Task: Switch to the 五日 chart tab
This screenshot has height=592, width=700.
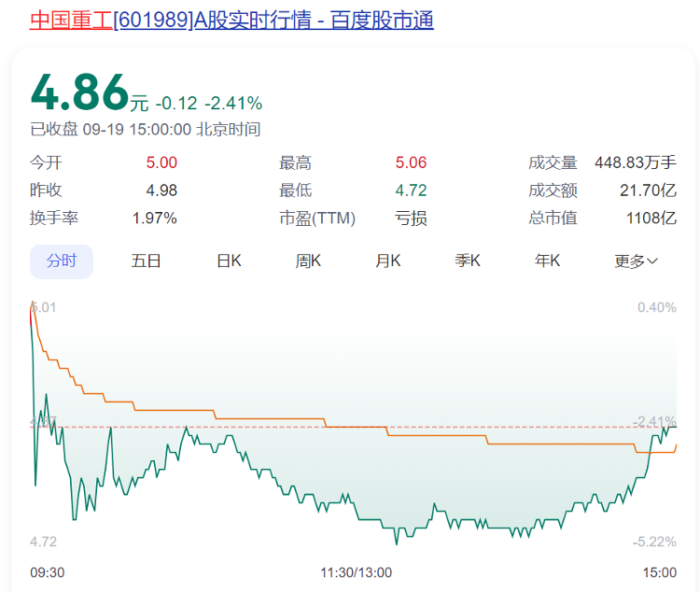Action: (146, 261)
